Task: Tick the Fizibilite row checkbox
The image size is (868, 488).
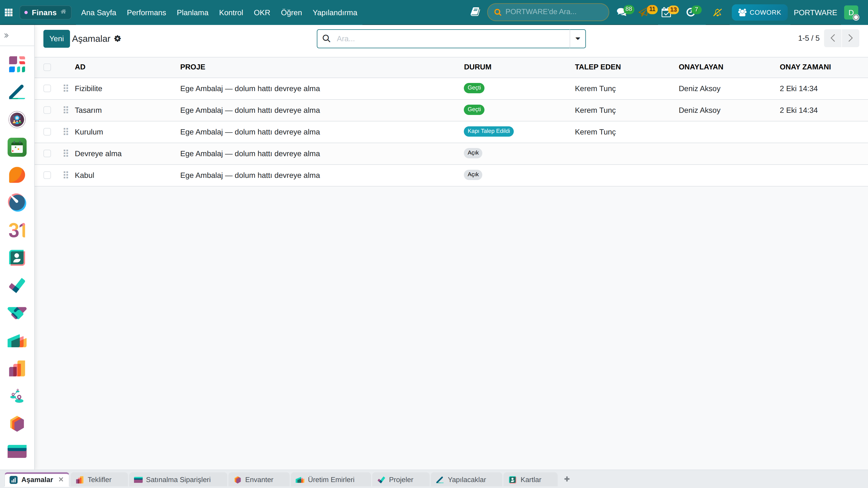Action: point(47,88)
